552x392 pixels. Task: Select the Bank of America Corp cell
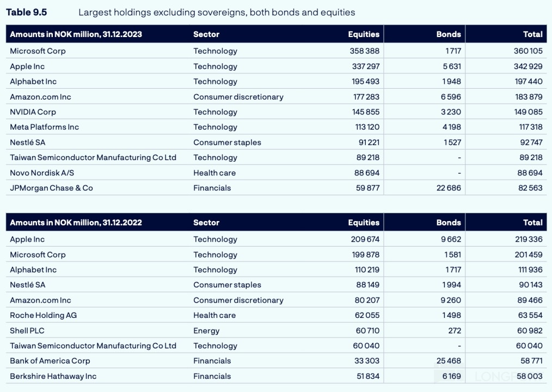click(x=50, y=361)
